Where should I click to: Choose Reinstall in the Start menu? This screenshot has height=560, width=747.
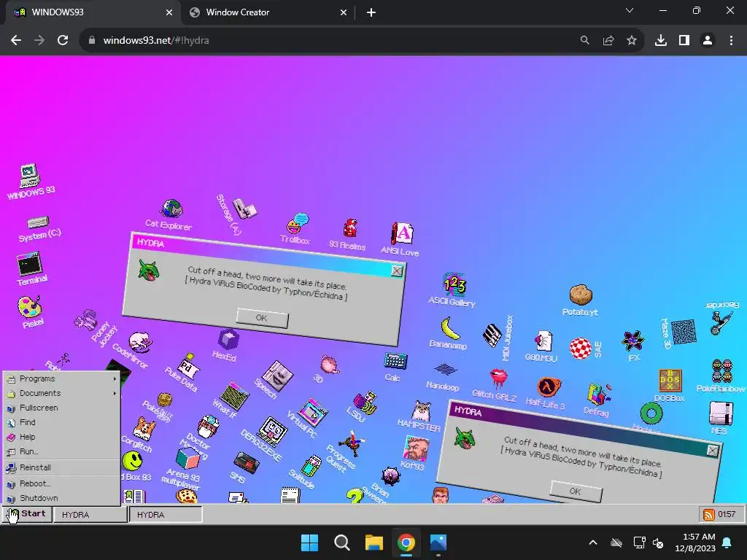[61, 467]
